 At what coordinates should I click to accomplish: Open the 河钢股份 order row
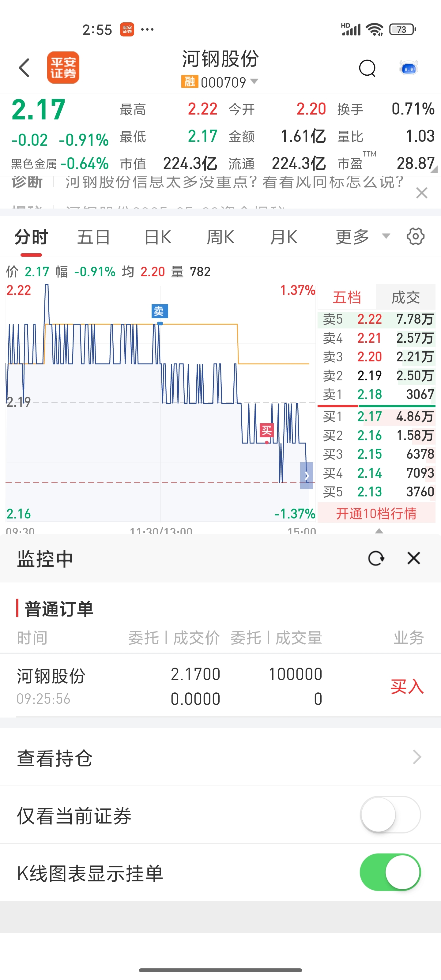pyautogui.click(x=220, y=686)
